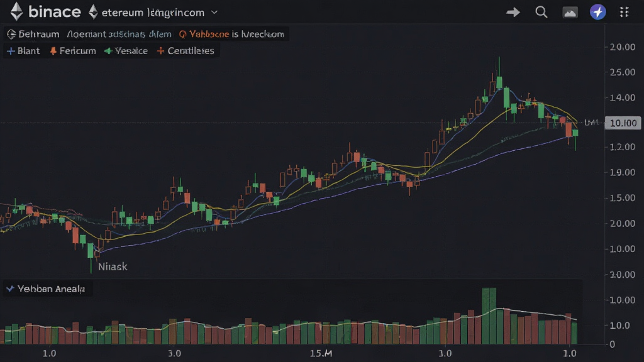Click the right arrow icon in the header
The width and height of the screenshot is (644, 362).
click(513, 13)
